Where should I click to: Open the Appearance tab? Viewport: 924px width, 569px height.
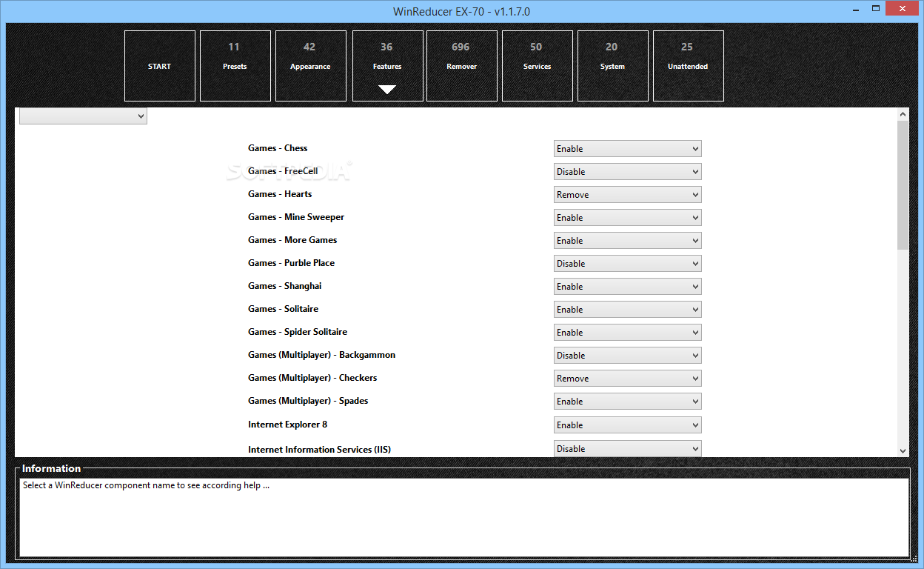[311, 66]
